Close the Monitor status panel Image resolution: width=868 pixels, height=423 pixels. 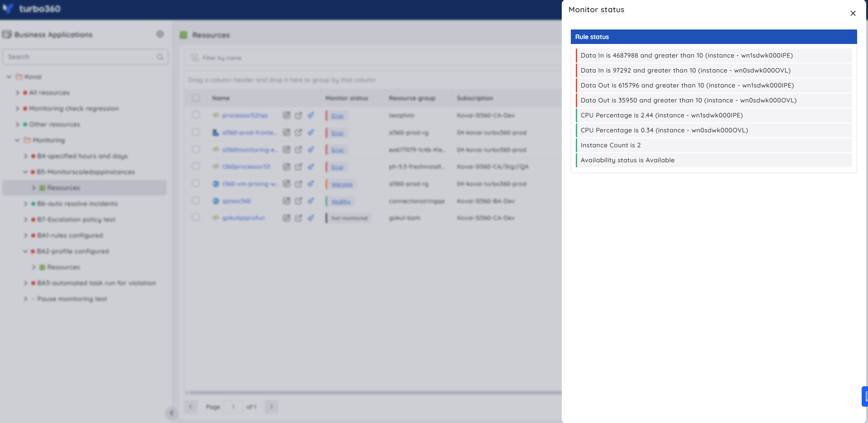pyautogui.click(x=853, y=13)
